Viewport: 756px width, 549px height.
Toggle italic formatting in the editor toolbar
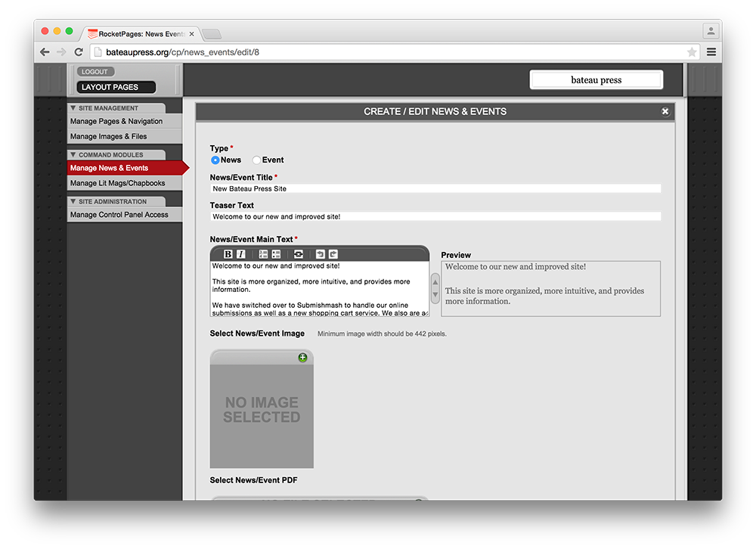point(240,255)
